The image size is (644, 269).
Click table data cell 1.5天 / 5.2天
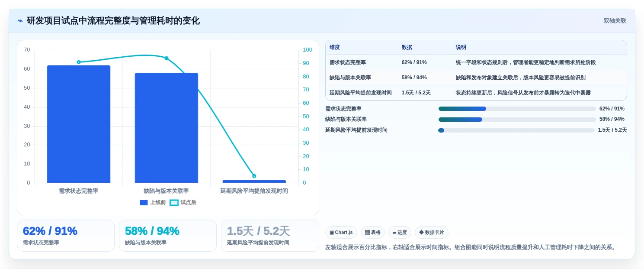(x=416, y=93)
